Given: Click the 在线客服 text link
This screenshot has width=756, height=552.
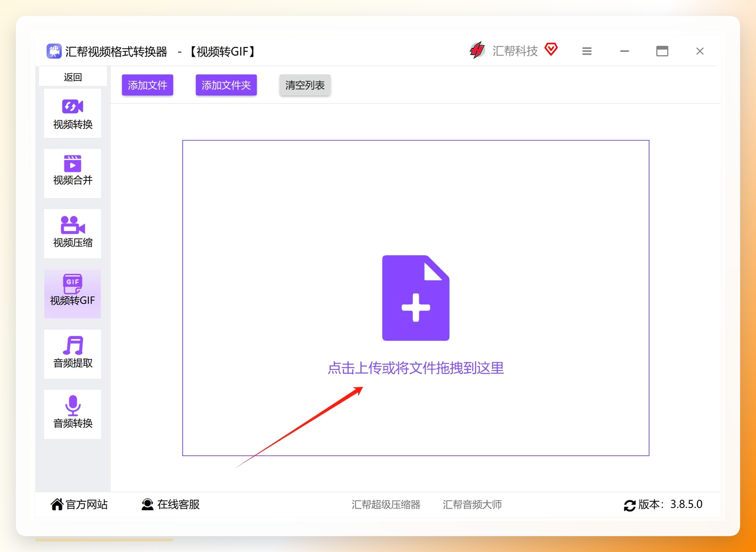Looking at the screenshot, I should 178,505.
